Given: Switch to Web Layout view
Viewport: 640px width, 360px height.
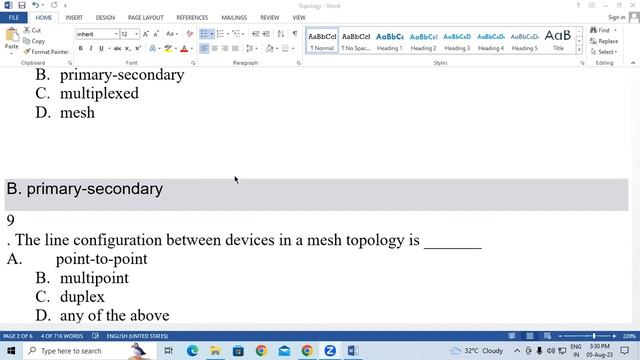Looking at the screenshot, I should pos(547,336).
